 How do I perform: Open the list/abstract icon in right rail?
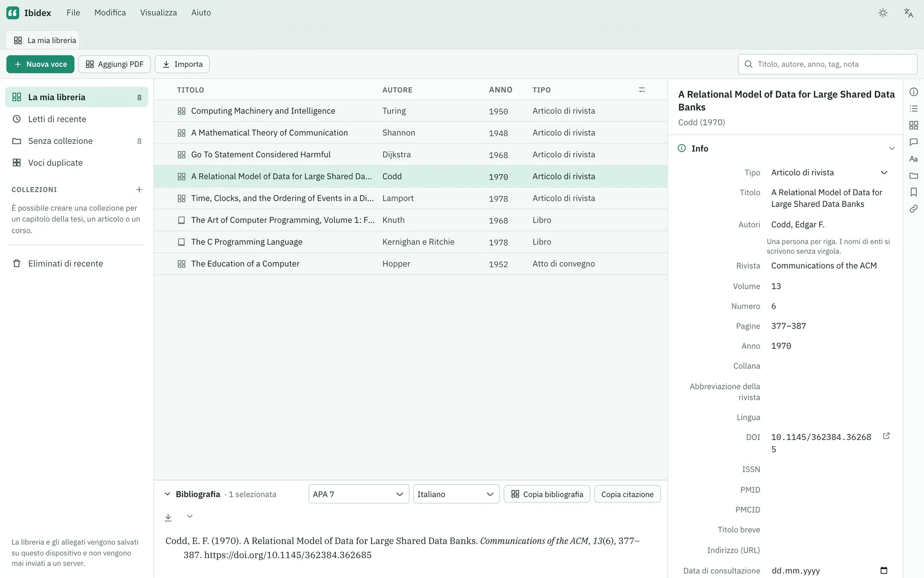tap(914, 108)
